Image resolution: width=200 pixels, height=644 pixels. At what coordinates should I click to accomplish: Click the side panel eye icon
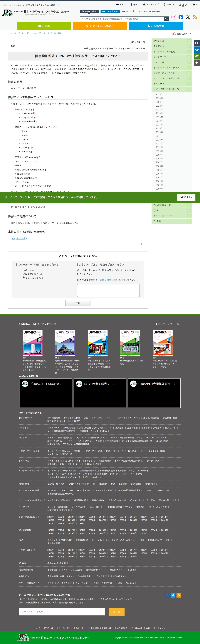click(x=197, y=50)
